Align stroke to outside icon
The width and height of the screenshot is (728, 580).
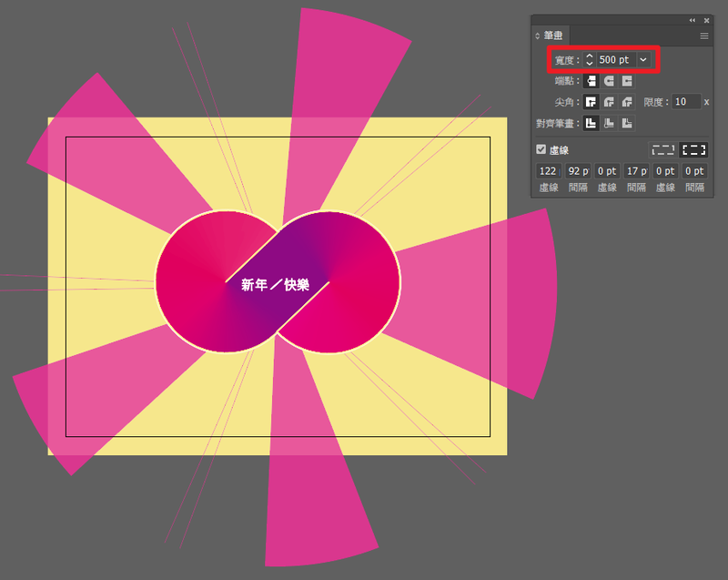[626, 123]
